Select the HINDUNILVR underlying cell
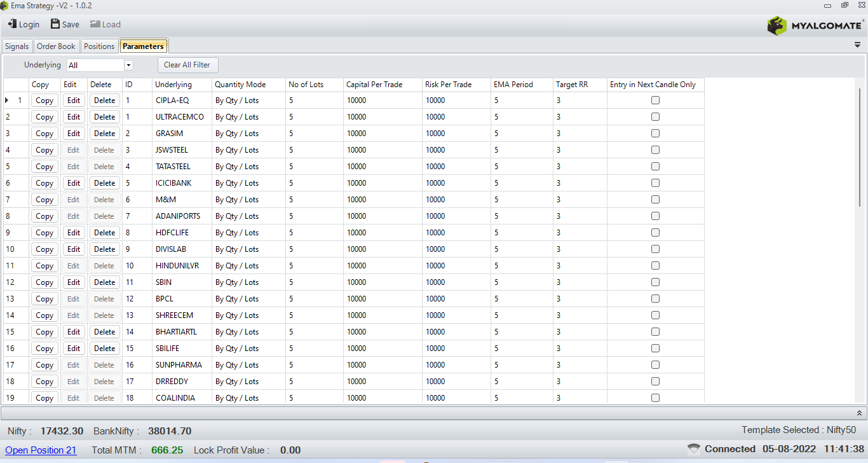Image resolution: width=868 pixels, height=463 pixels. (x=182, y=266)
